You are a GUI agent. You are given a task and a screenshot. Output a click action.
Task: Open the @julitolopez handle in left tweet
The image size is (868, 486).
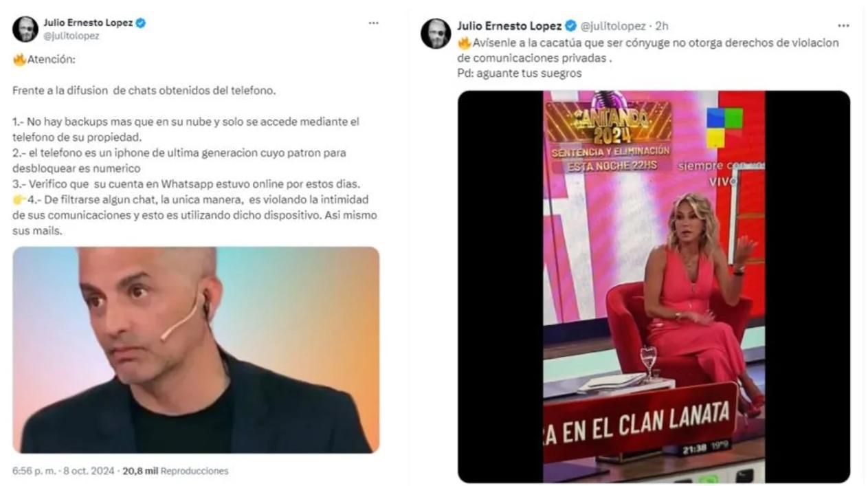click(71, 36)
